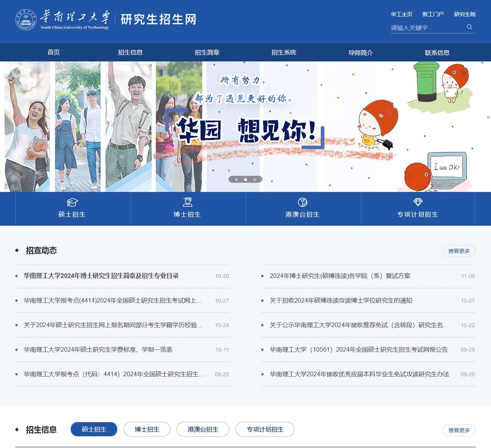This screenshot has width=491, height=448.
Task: Open 2024年博士研究生(硕博连读)各学院复试方案 article
Action: [340, 276]
